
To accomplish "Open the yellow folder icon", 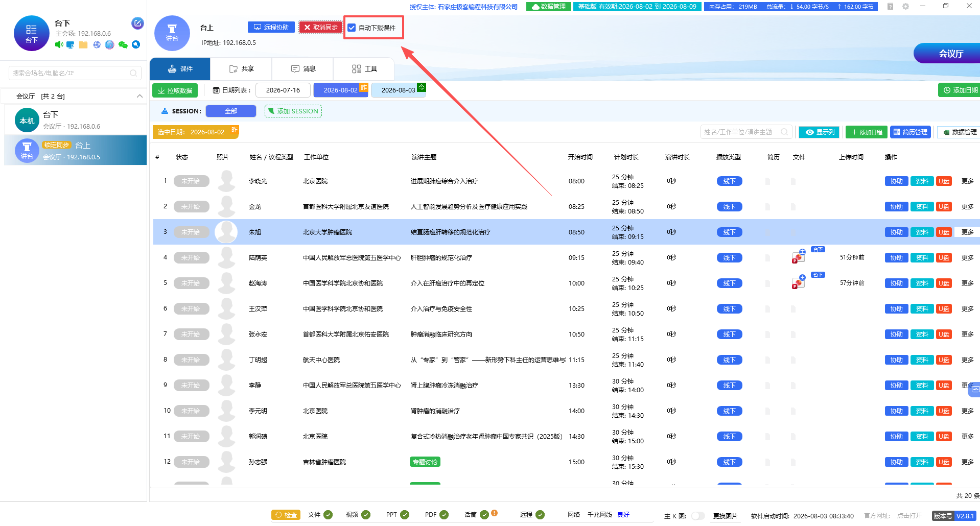I will (83, 45).
